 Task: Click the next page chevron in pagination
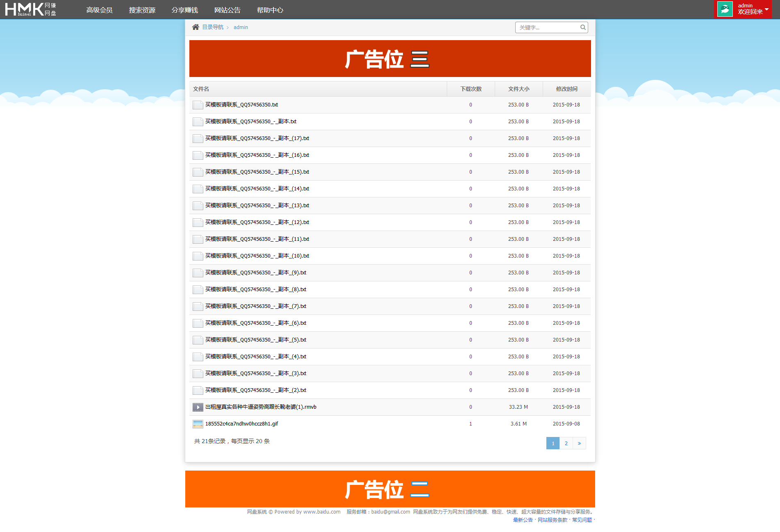[x=579, y=443]
